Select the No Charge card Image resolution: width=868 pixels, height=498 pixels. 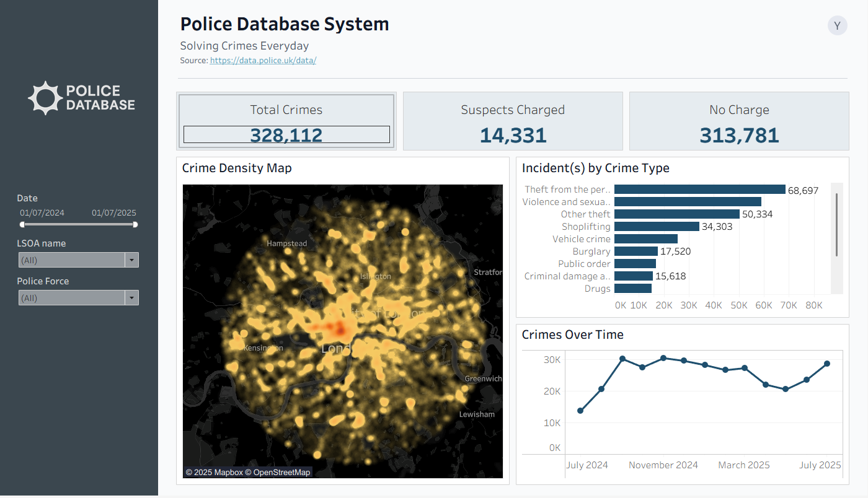739,121
